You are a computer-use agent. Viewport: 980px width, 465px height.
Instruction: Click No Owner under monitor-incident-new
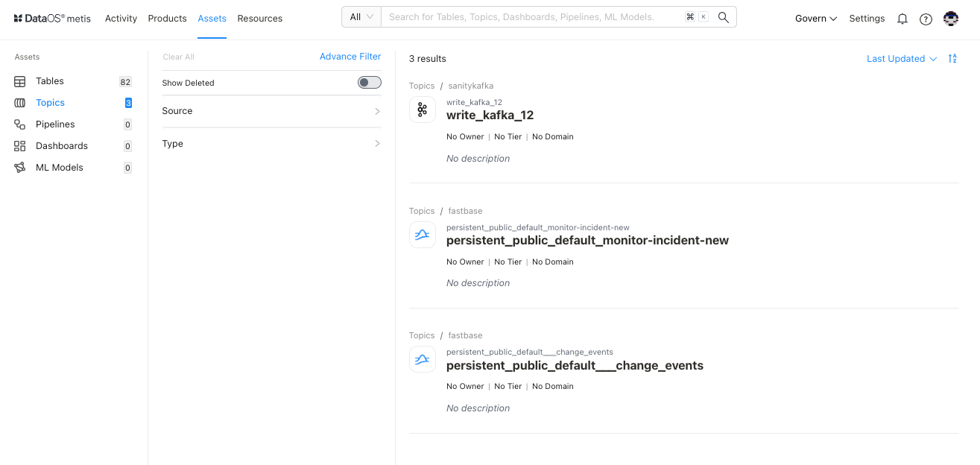[x=465, y=262]
